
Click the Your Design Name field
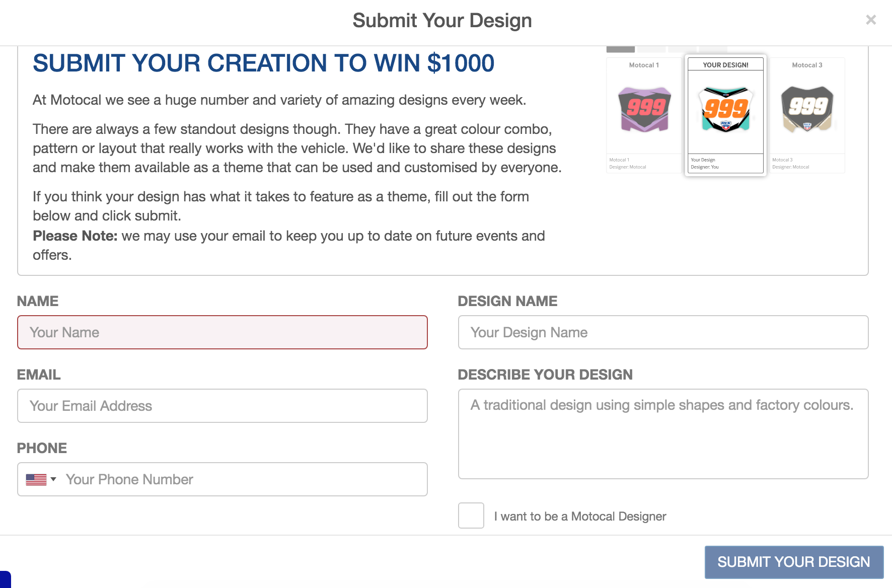663,332
